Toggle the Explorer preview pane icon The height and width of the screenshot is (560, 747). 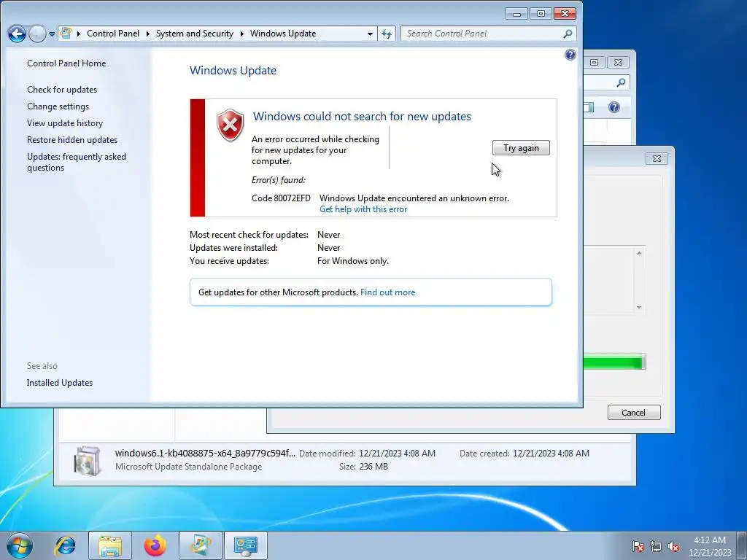tap(589, 107)
